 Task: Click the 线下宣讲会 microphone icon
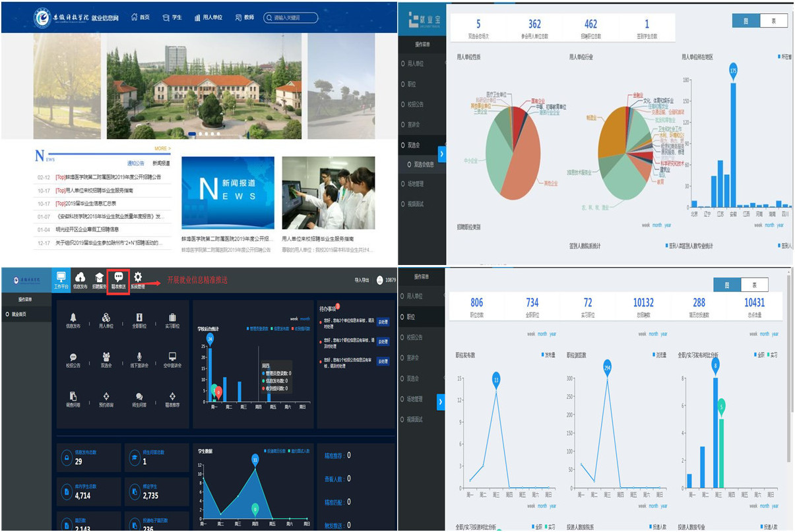click(139, 357)
